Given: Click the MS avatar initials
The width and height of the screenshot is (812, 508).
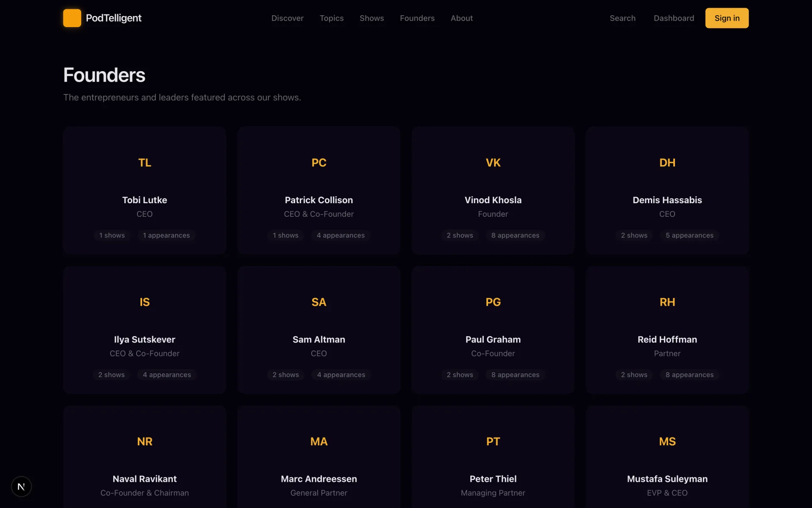Looking at the screenshot, I should pos(667,442).
